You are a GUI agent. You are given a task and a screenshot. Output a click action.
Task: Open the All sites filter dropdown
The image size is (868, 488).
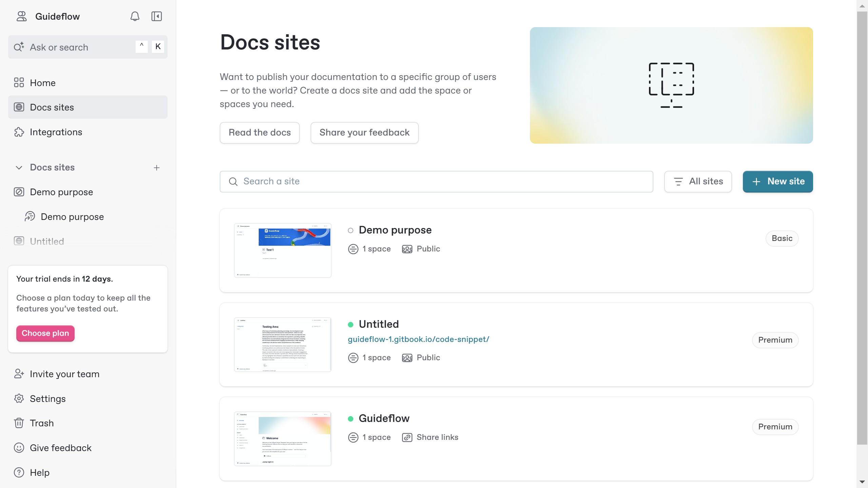(698, 182)
